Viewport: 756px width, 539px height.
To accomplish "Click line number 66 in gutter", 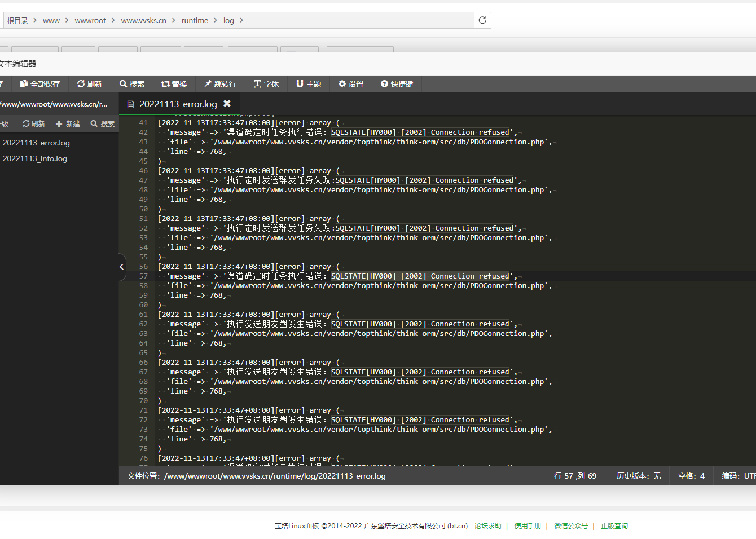I will [143, 363].
